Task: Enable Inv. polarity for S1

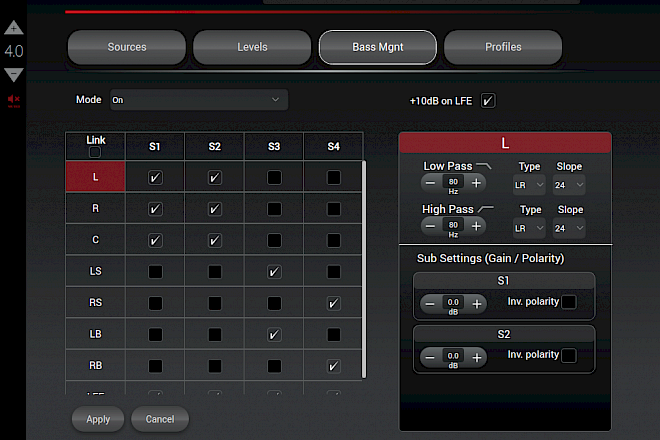Action: [x=569, y=302]
